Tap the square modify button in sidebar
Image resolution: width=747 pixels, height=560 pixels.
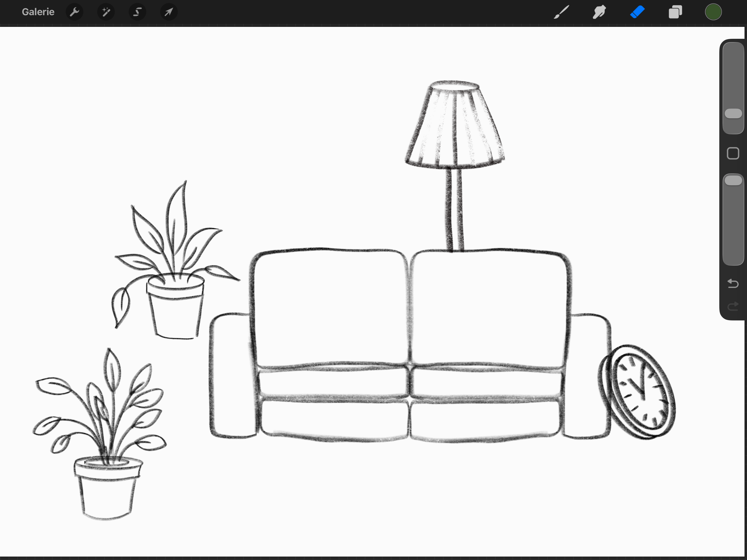tap(733, 153)
